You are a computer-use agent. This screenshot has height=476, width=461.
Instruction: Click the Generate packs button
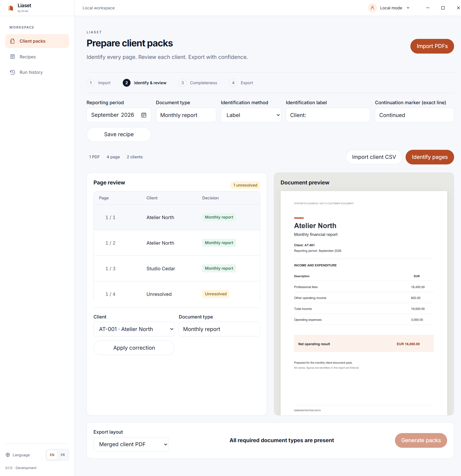[421, 440]
